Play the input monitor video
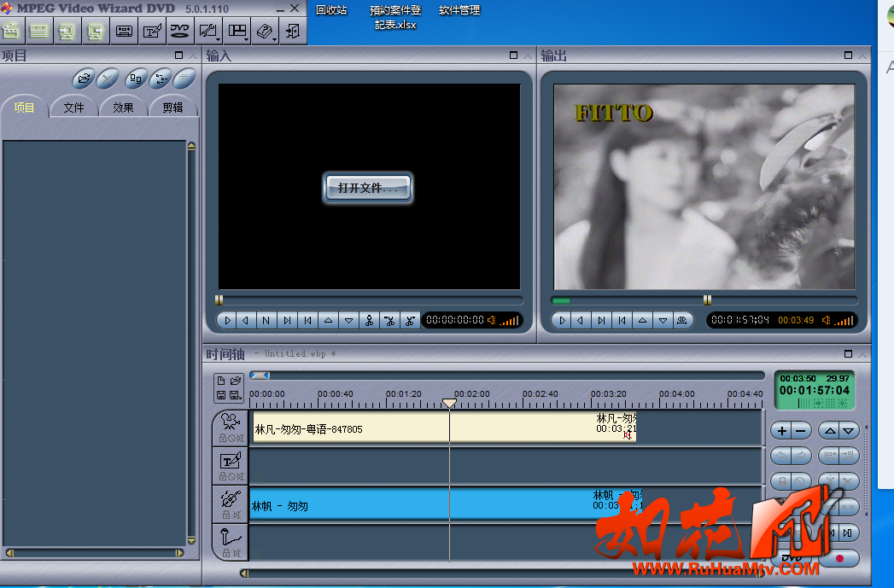 pyautogui.click(x=227, y=321)
